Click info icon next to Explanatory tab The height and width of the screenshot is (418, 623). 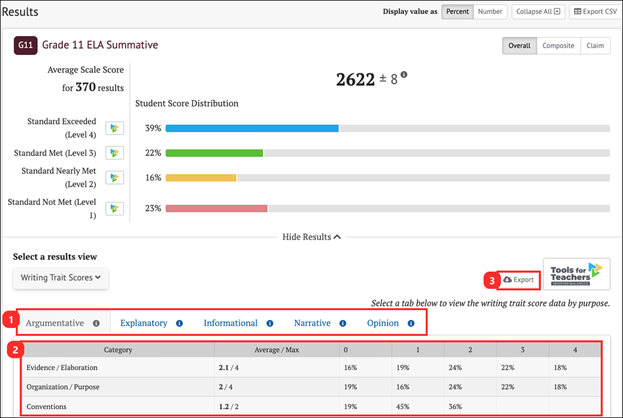(x=179, y=324)
